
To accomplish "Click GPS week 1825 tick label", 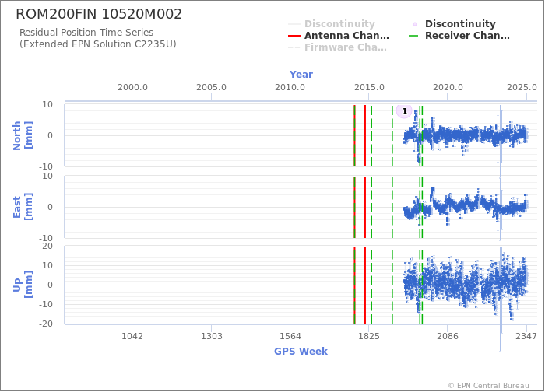I will 369,336.
